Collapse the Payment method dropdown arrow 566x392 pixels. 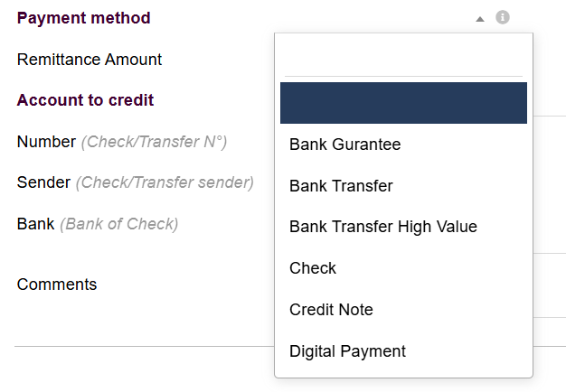coord(480,18)
